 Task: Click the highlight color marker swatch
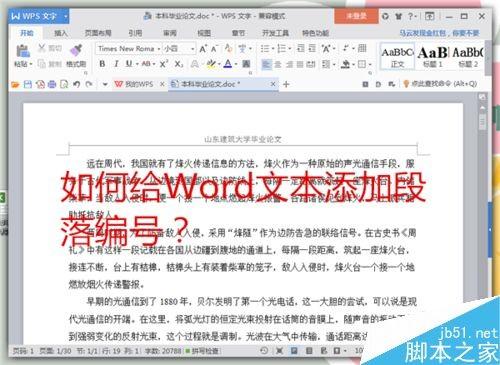[x=211, y=64]
